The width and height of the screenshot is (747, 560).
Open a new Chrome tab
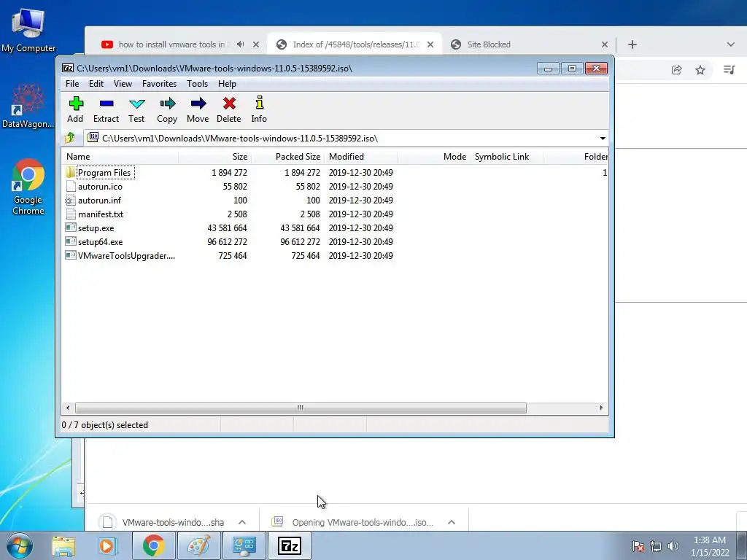click(x=632, y=44)
